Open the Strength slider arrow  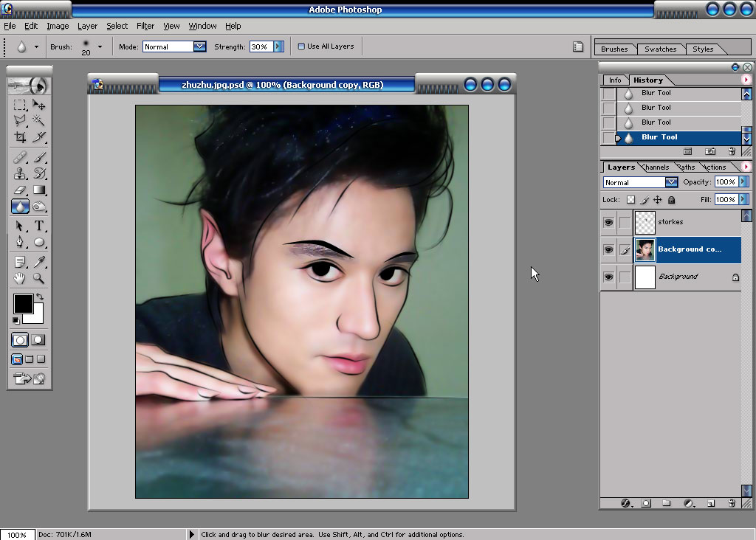coord(278,46)
